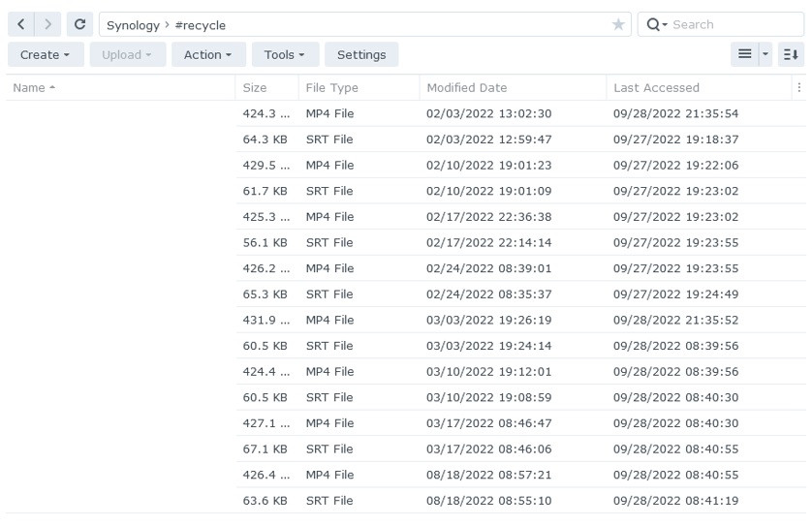Open the Tools dropdown menu
This screenshot has height=526, width=812.
[284, 54]
